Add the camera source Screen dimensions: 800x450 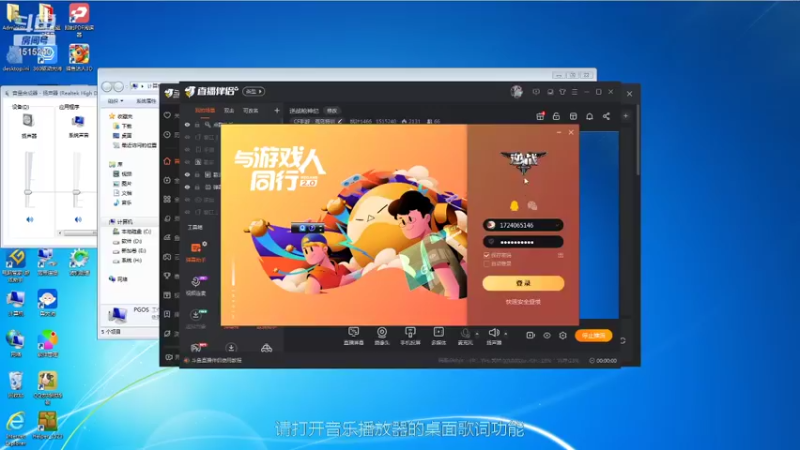click(x=382, y=336)
